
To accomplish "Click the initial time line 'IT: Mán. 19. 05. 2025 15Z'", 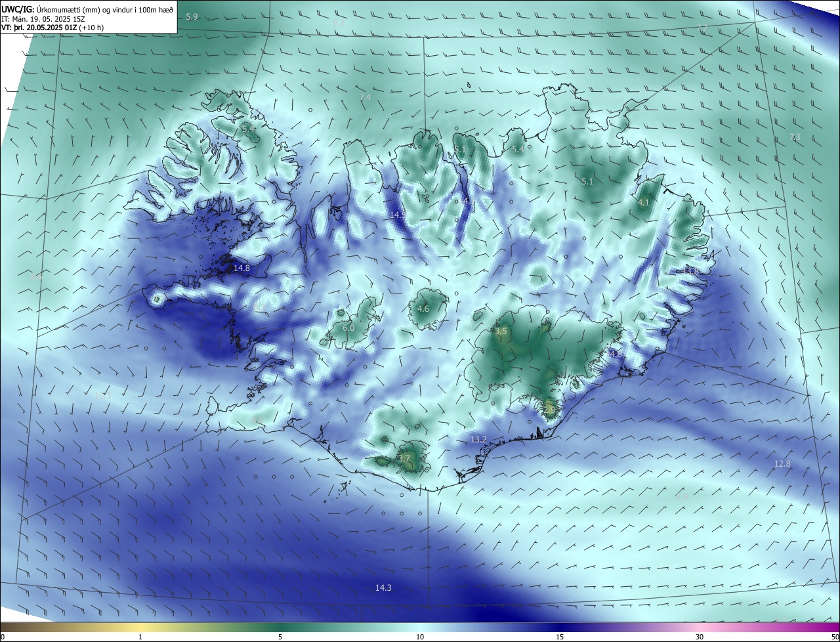I will coord(43,18).
